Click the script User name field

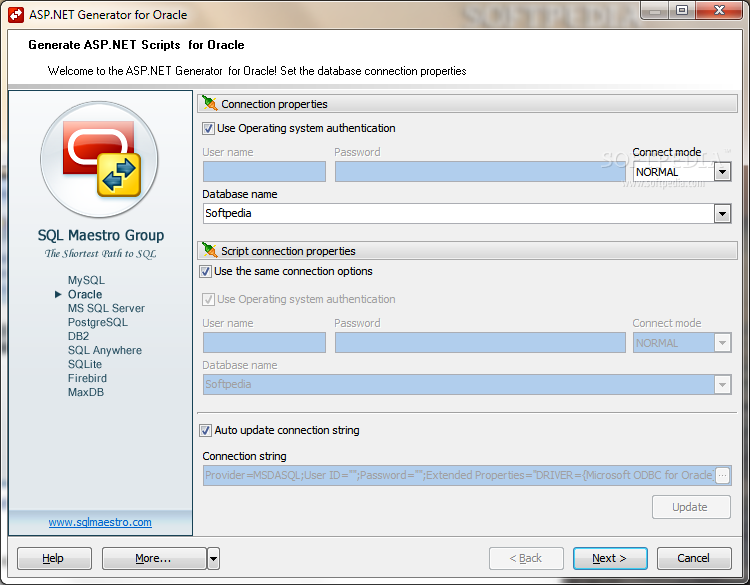coord(265,343)
